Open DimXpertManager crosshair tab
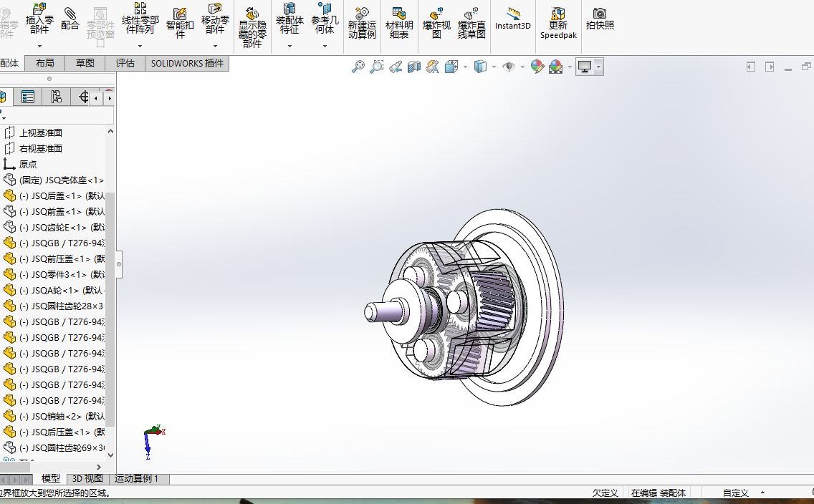Screen dimensions: 814x504 tap(82, 97)
